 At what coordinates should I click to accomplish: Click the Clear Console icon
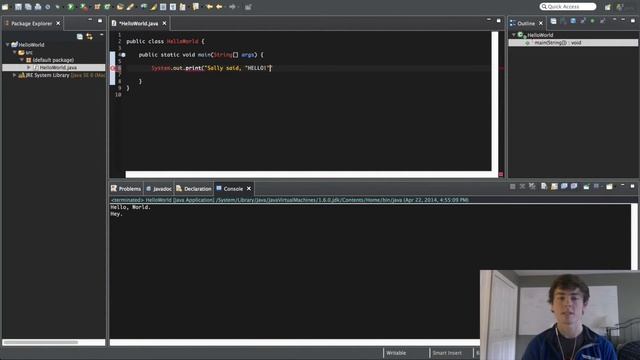(544, 187)
